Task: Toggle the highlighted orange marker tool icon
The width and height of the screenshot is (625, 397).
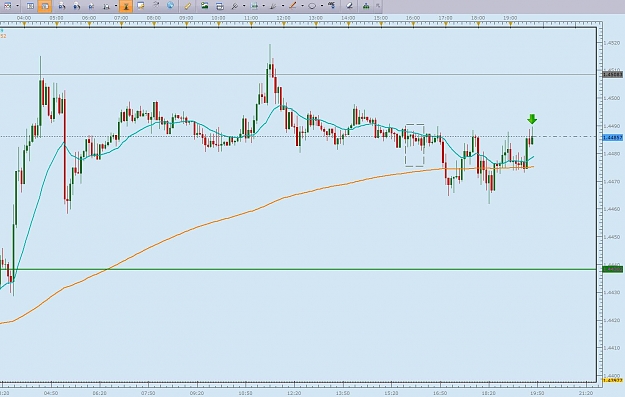Action: click(x=126, y=6)
